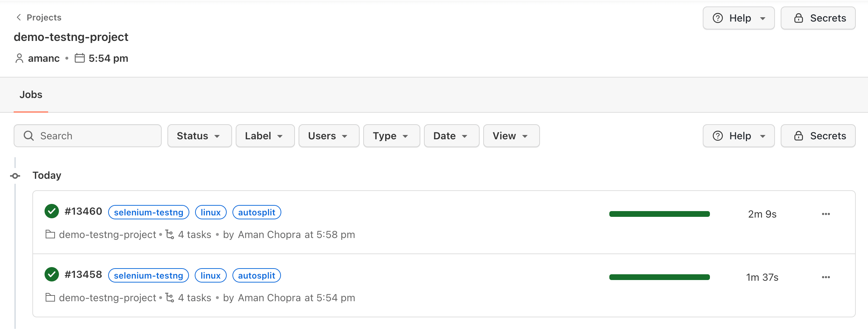Click the Secrets button in the filter bar
The height and width of the screenshot is (331, 868).
pyautogui.click(x=818, y=136)
